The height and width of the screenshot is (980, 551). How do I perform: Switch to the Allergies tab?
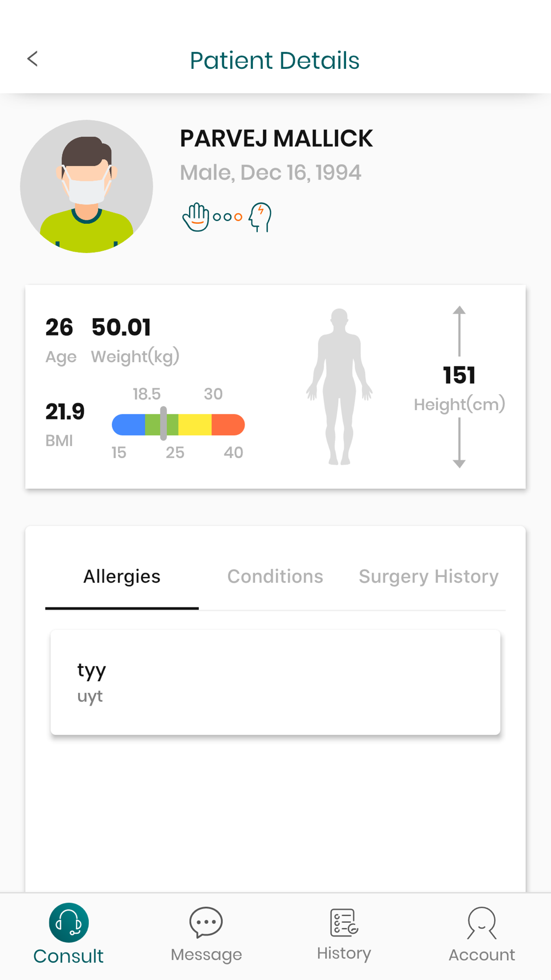(x=122, y=577)
